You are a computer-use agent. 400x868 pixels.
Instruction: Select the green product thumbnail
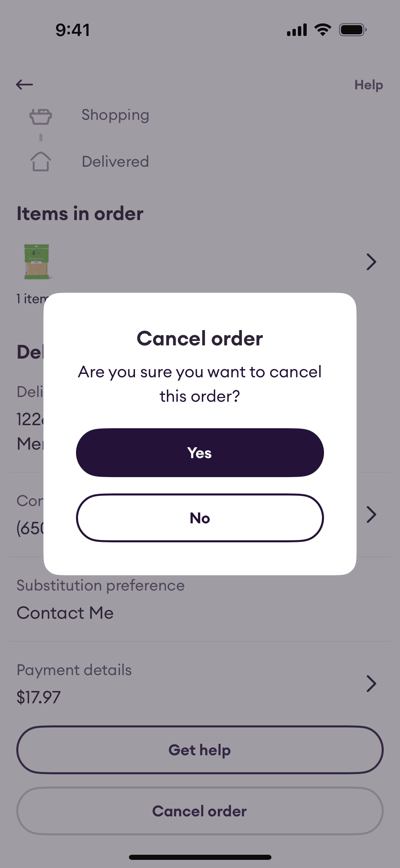point(37,262)
